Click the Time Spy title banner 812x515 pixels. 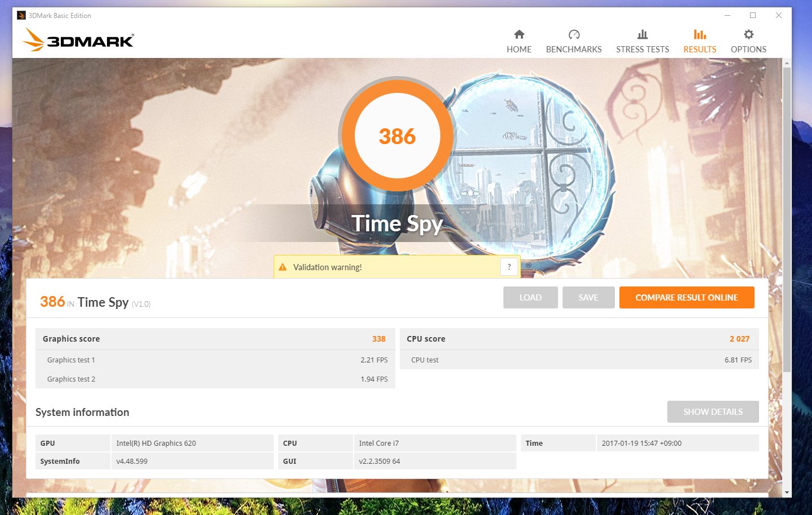[x=398, y=223]
